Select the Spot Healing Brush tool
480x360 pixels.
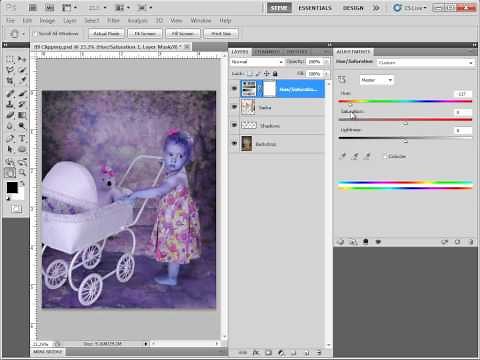tap(10, 93)
